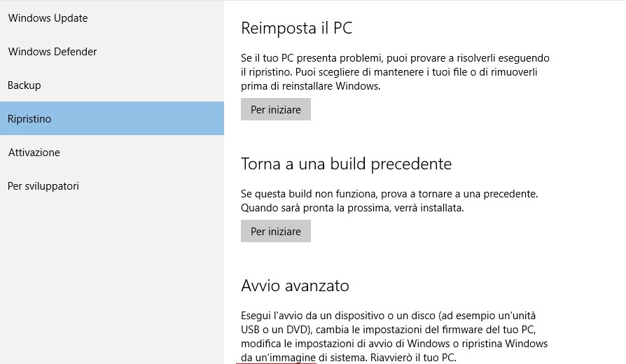Open the Attivazione settings page
Screen dimensions: 626x364
tap(34, 153)
